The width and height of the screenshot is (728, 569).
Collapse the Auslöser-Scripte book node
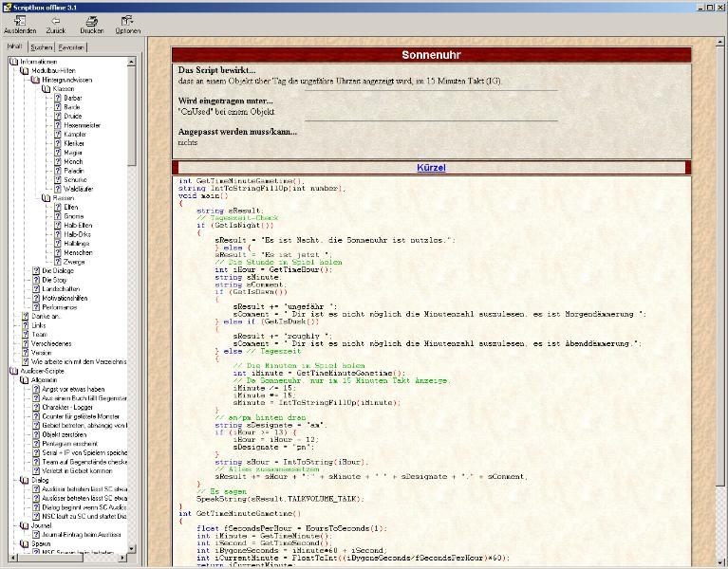(x=40, y=370)
